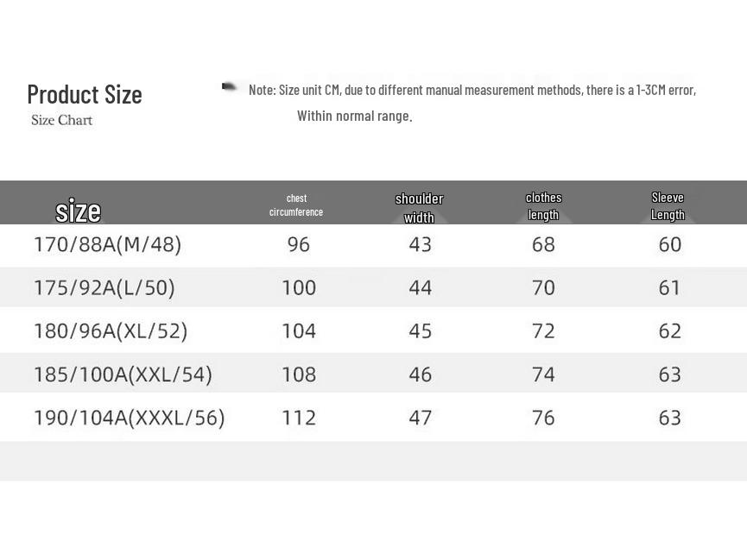Select the chest circumference column header
The height and width of the screenshot is (560, 747).
coord(296,204)
